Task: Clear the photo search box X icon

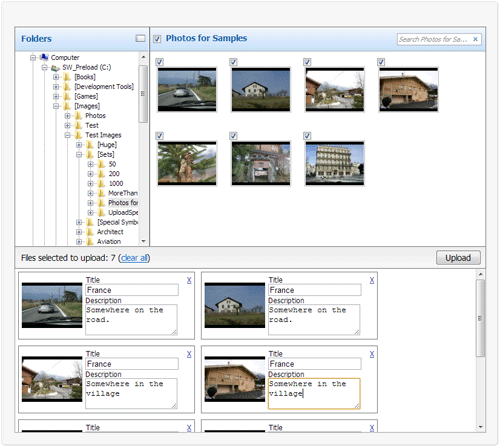Action: (475, 39)
